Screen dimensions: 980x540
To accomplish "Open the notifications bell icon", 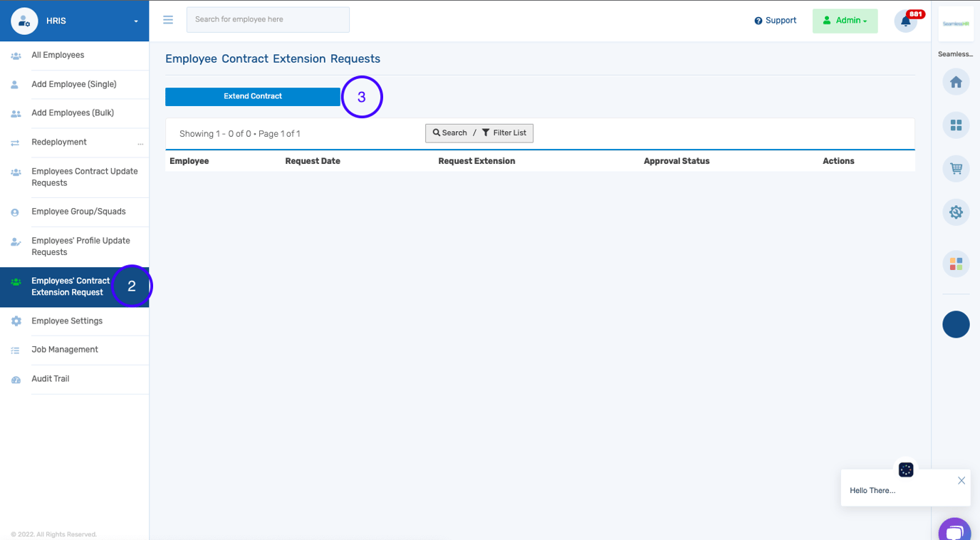I will pyautogui.click(x=905, y=21).
